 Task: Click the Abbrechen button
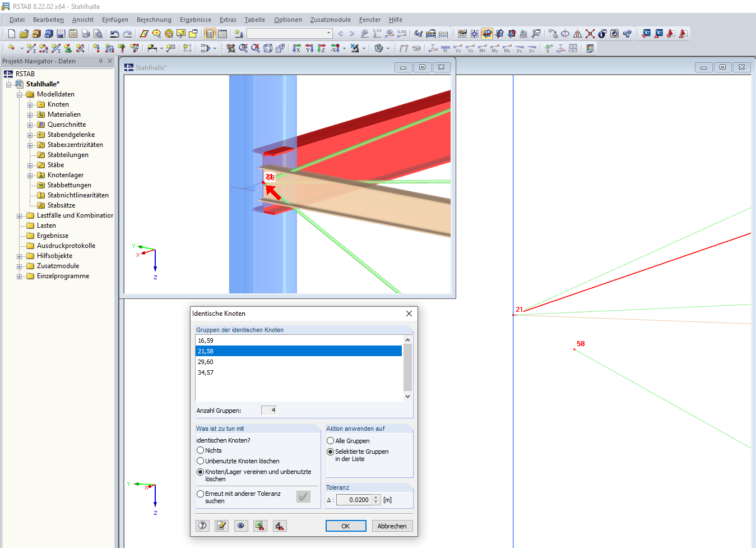pos(392,526)
